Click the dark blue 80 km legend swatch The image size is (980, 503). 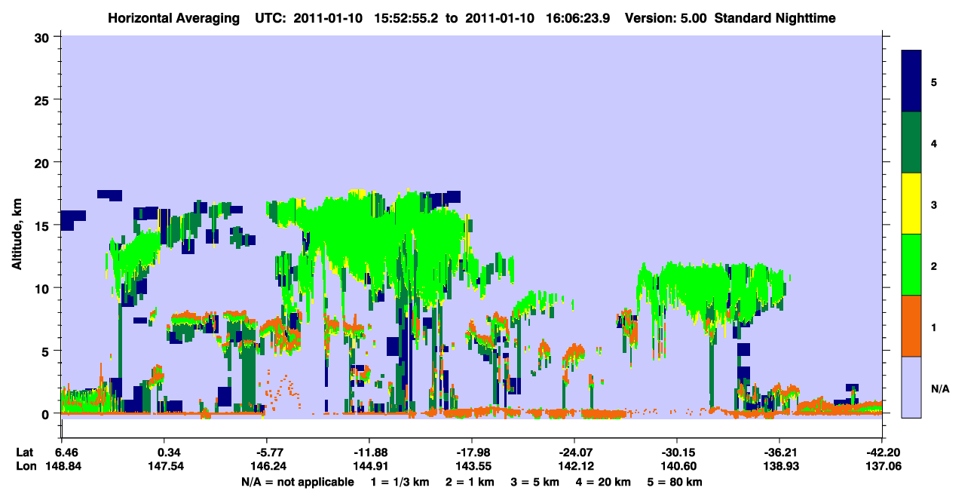point(911,81)
